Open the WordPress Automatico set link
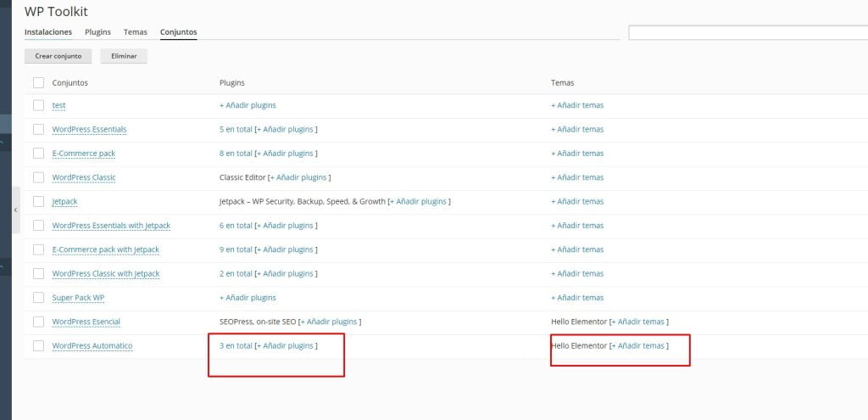 point(92,345)
